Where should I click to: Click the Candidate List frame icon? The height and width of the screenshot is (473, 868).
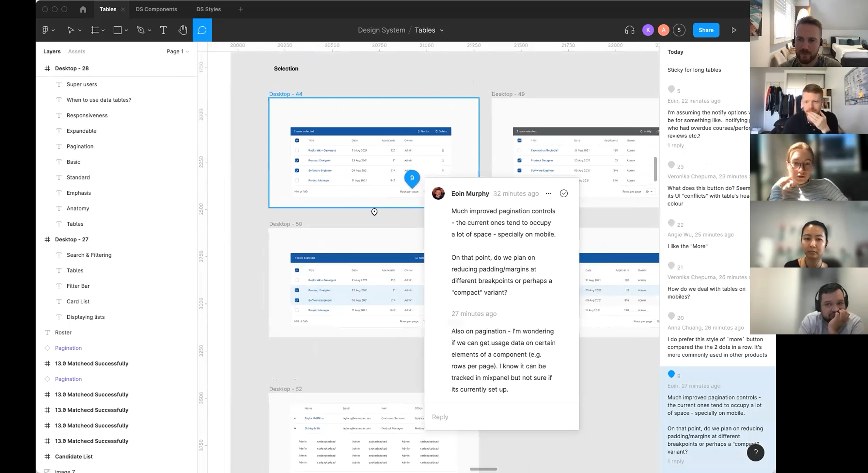click(x=47, y=456)
